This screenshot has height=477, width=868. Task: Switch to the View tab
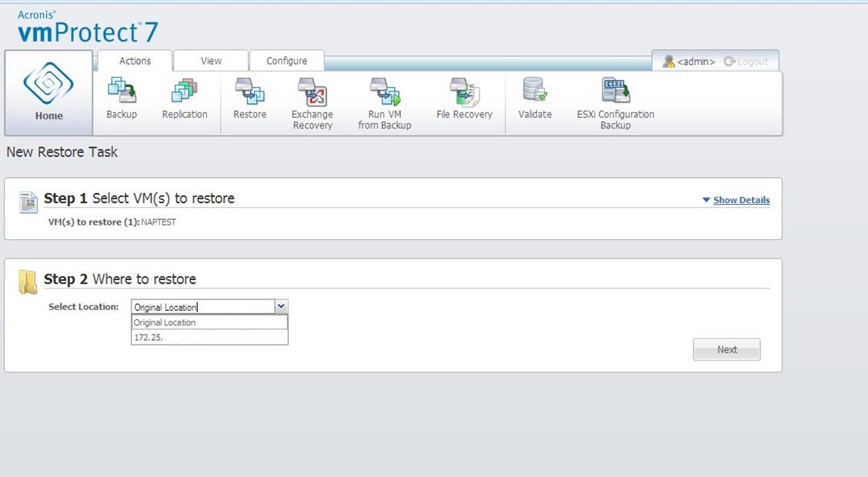(211, 61)
